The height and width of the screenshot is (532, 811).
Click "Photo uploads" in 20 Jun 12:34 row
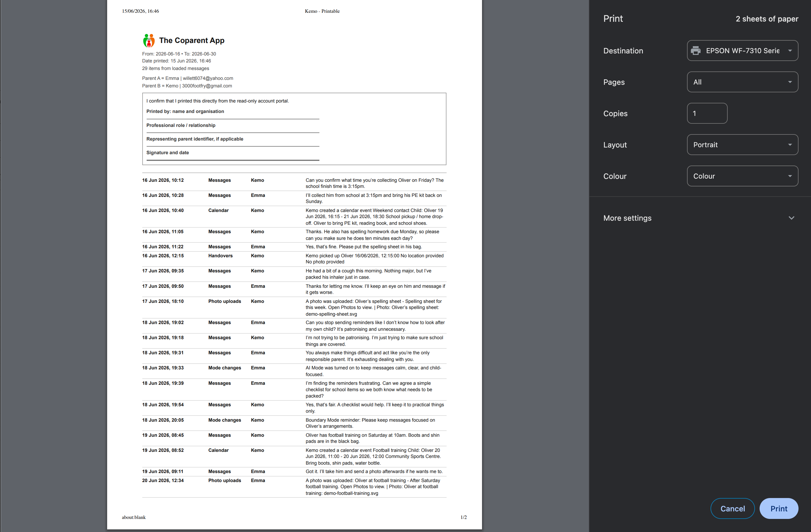[224, 481]
